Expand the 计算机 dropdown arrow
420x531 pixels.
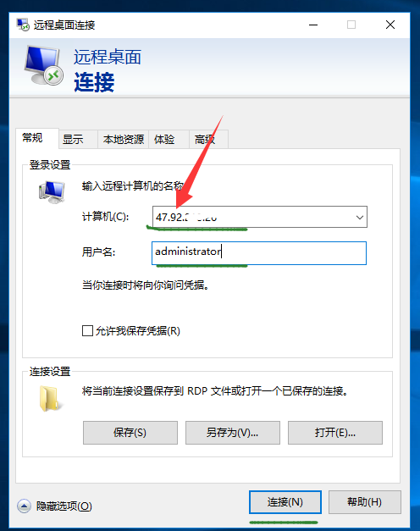(359, 217)
